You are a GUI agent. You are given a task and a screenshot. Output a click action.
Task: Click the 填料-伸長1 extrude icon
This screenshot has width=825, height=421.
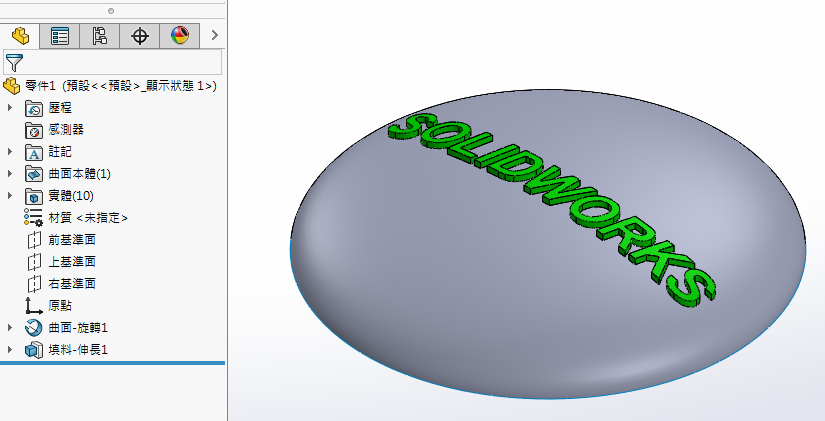pyautogui.click(x=34, y=350)
